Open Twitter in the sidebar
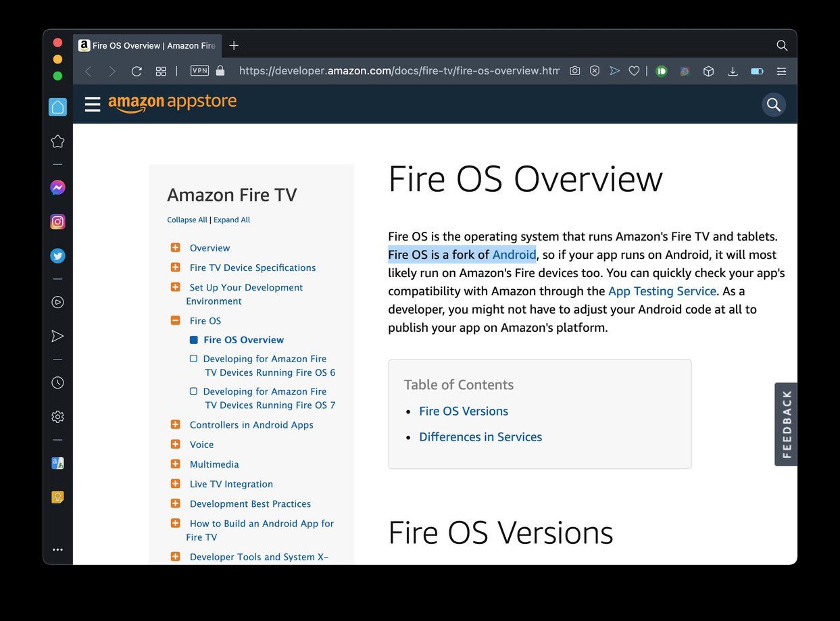This screenshot has height=621, width=840. [x=57, y=256]
